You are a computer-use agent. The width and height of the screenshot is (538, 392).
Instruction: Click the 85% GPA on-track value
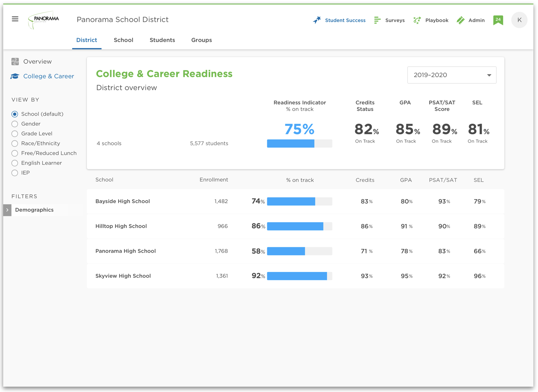(x=408, y=129)
